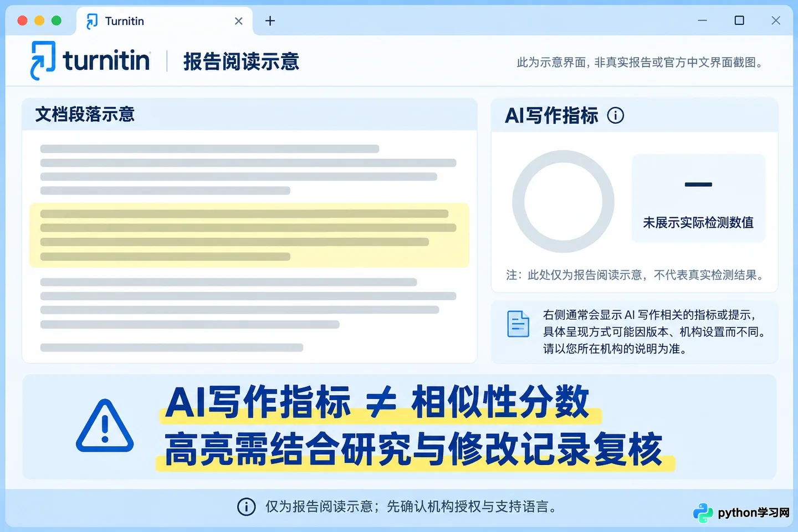Click the empty AI indicator ring gauge
The height and width of the screenshot is (532, 798).
pyautogui.click(x=563, y=202)
